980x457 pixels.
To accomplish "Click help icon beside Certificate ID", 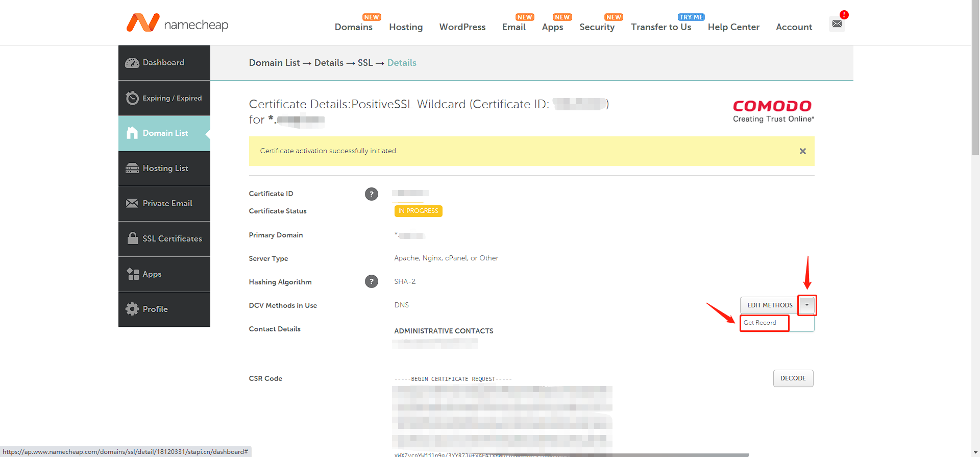I will point(372,194).
